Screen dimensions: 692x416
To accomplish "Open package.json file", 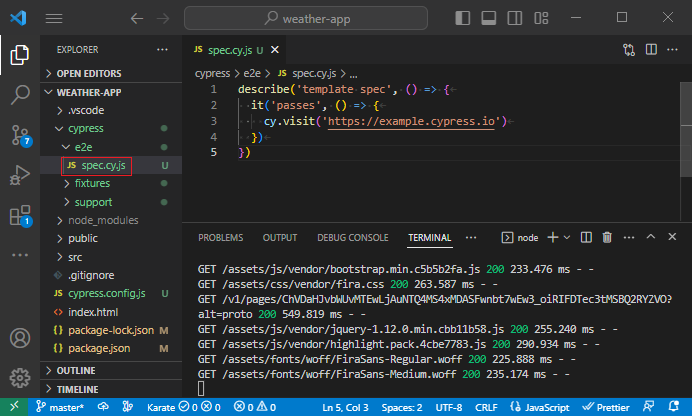I will [111, 348].
